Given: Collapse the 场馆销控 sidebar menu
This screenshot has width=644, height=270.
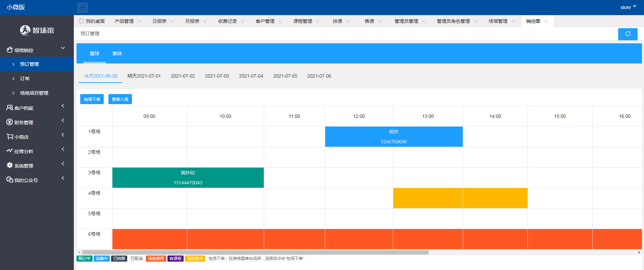Looking at the screenshot, I should tap(63, 48).
